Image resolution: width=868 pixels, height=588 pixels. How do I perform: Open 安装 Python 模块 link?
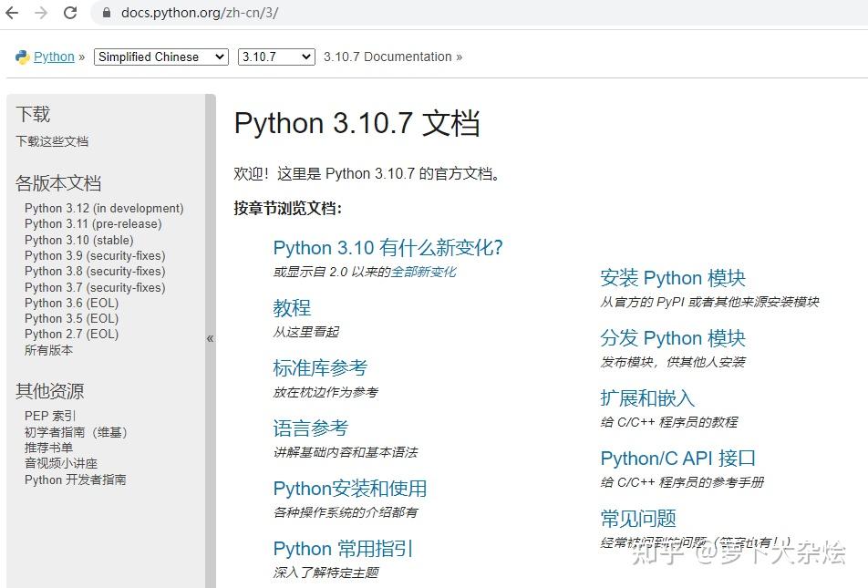(x=673, y=278)
